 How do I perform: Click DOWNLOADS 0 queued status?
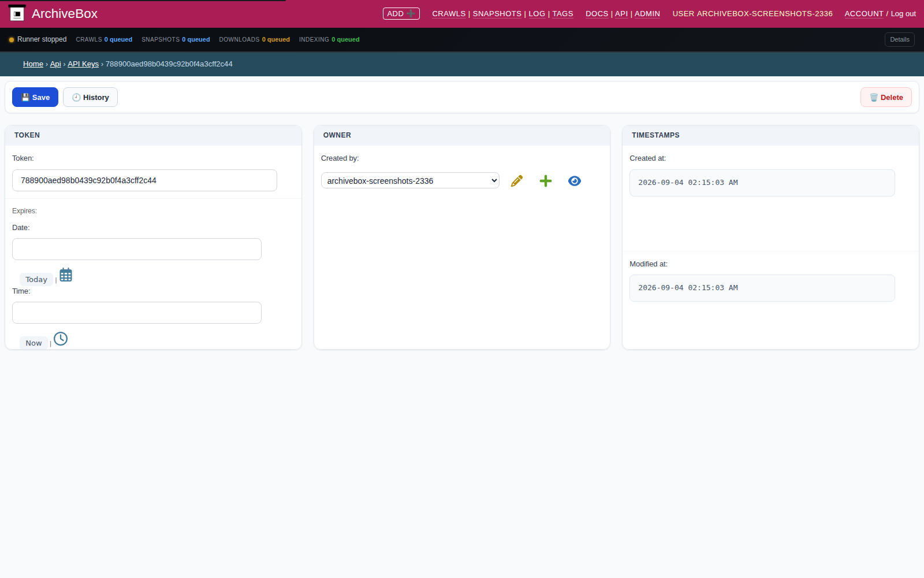pyautogui.click(x=254, y=39)
